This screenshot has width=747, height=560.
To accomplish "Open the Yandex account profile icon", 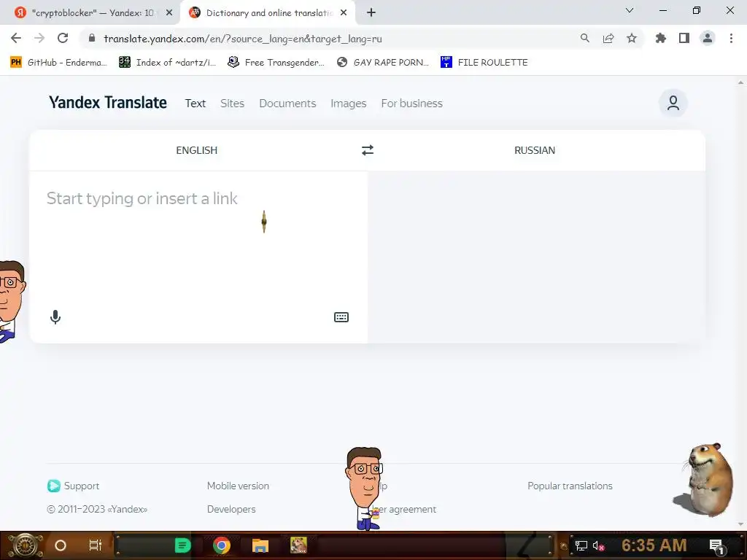I will pos(673,103).
